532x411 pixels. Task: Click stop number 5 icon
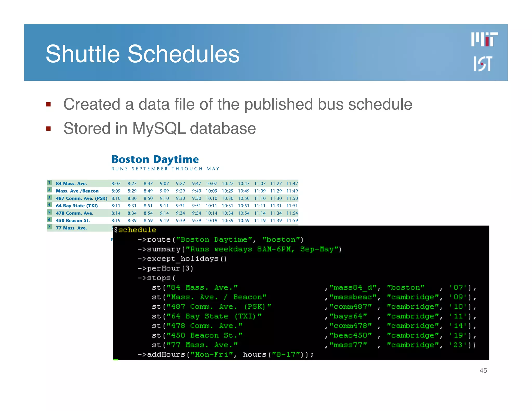click(x=49, y=212)
